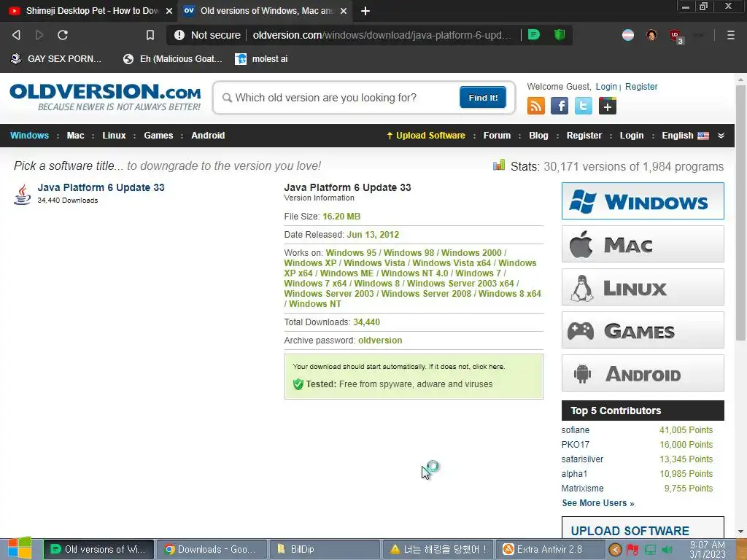Close the Old versions of Windows tab
Image resolution: width=747 pixels, height=560 pixels.
point(344,10)
